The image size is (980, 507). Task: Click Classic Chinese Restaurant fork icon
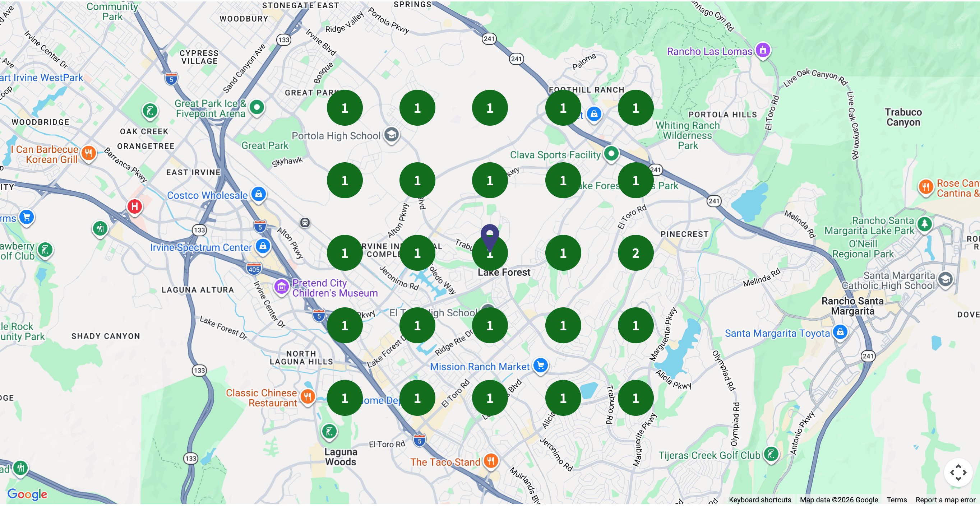click(308, 397)
